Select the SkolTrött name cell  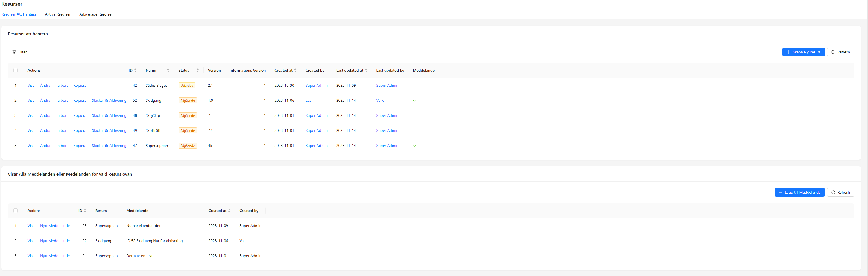[153, 131]
